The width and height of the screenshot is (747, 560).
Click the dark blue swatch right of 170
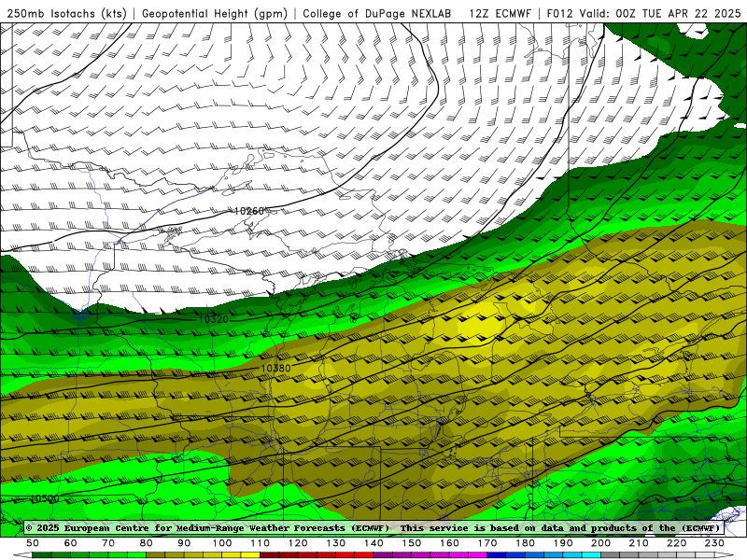[x=497, y=555]
